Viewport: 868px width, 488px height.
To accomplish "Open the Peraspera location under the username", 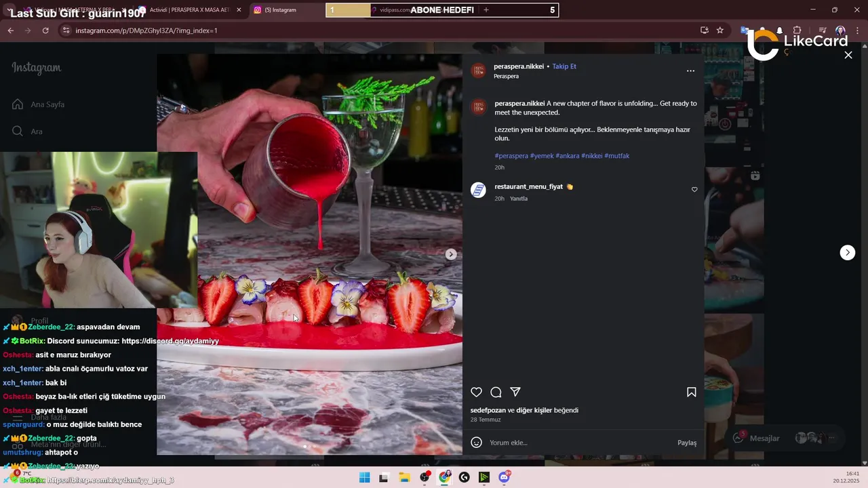I will 507,77.
